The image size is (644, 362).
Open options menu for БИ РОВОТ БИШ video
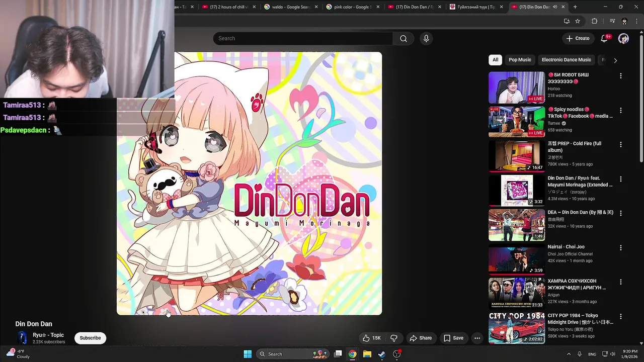(620, 76)
